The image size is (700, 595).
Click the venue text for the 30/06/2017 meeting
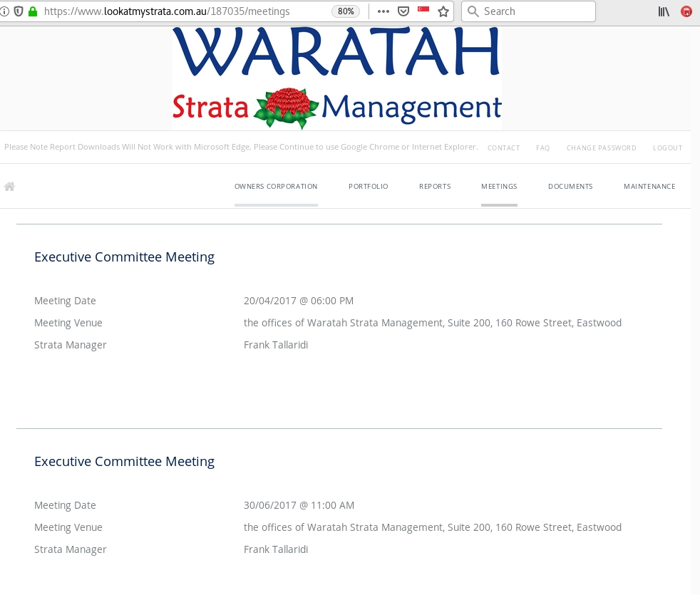point(433,527)
